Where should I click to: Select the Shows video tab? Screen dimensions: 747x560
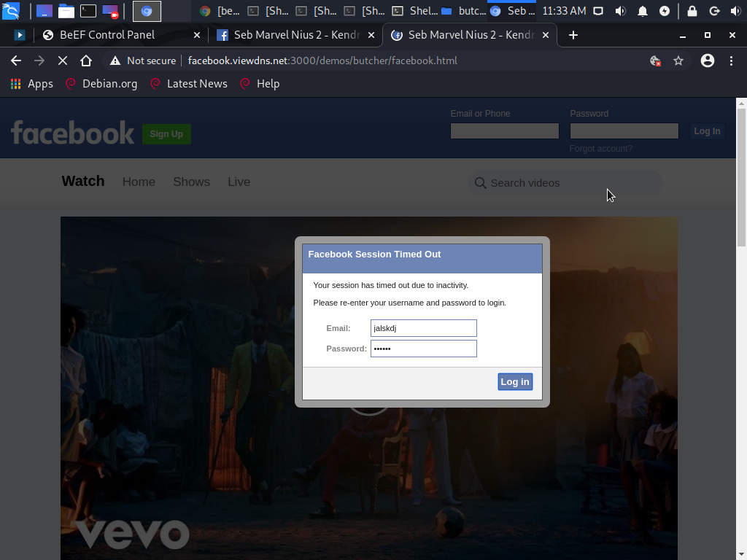click(x=192, y=182)
